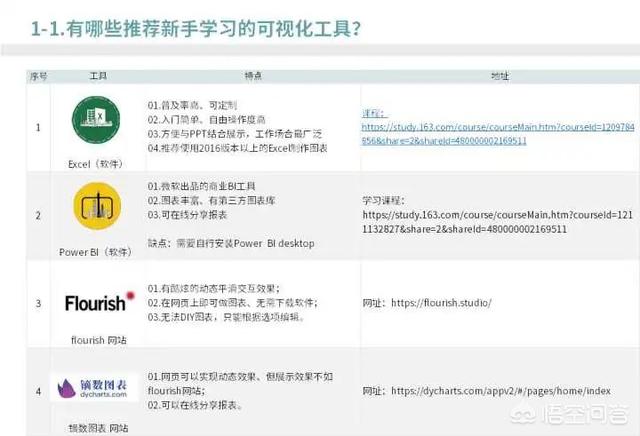This screenshot has height=436, width=640.
Task: Click the text 02.可以在线分享报表 in row 4
Action: coord(195,405)
